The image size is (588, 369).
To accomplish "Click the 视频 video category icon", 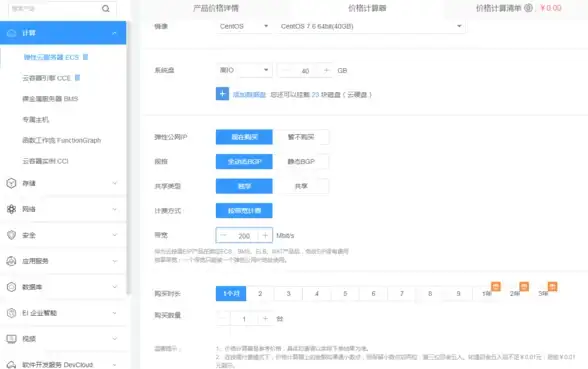I will point(12,339).
